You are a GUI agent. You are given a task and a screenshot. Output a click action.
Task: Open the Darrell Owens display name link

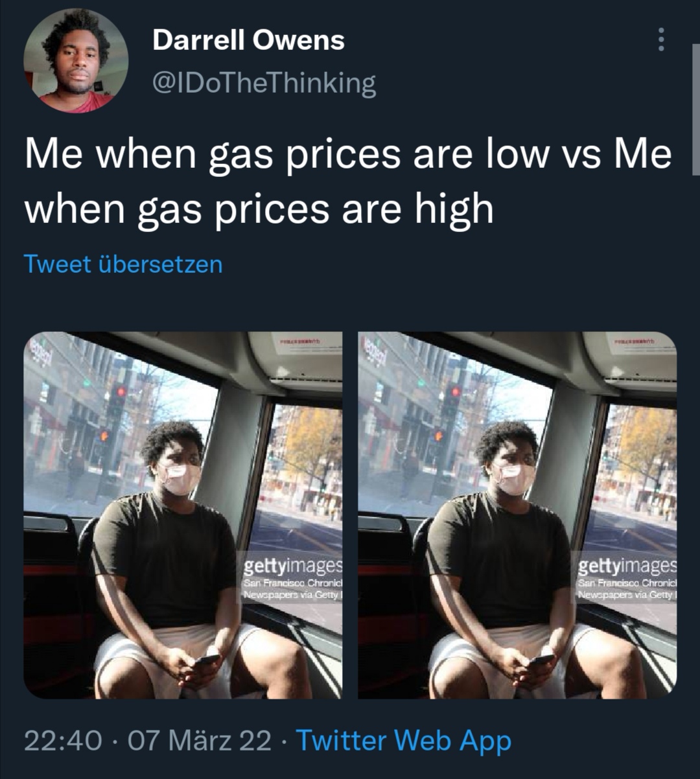[248, 40]
